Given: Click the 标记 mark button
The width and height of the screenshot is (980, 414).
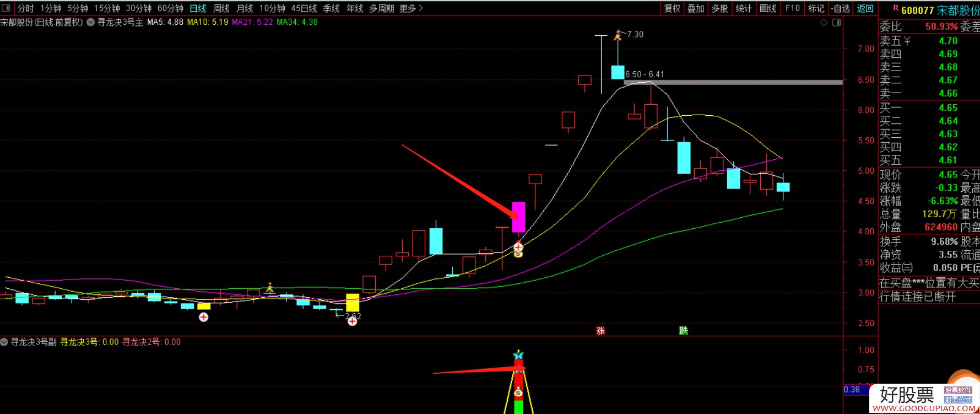Looking at the screenshot, I should [x=816, y=8].
